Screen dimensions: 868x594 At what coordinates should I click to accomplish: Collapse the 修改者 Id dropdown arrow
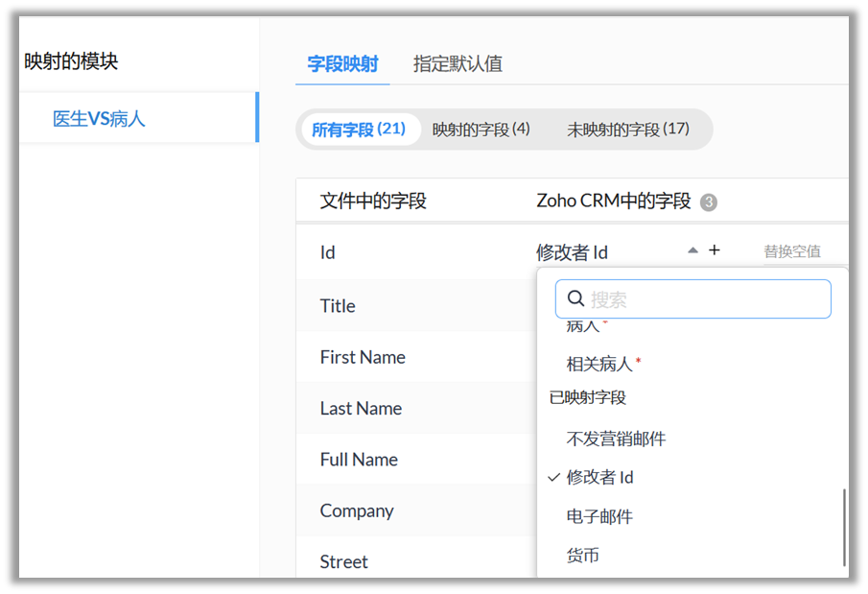[x=692, y=250]
